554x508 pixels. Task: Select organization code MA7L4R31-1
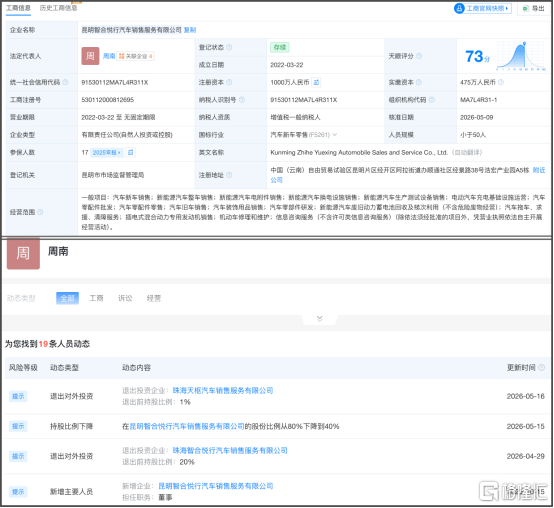pyautogui.click(x=478, y=100)
